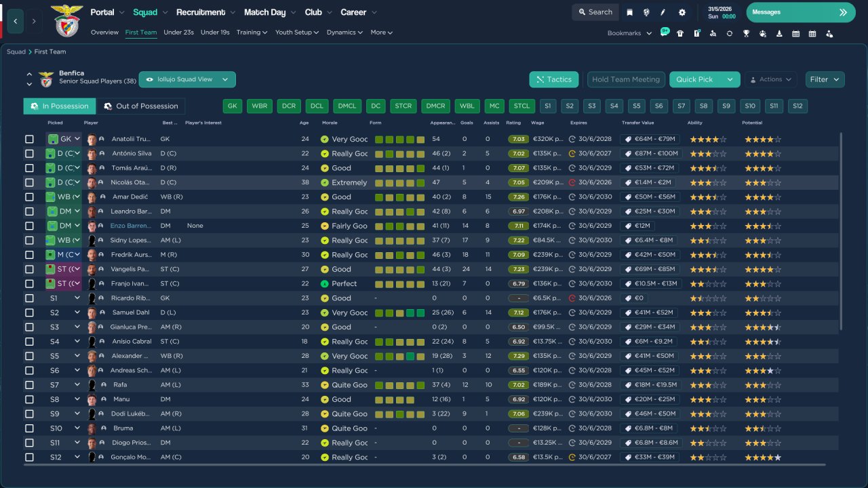Screen dimensions: 868x488
Task: Click the Search field
Action: [x=595, y=12]
